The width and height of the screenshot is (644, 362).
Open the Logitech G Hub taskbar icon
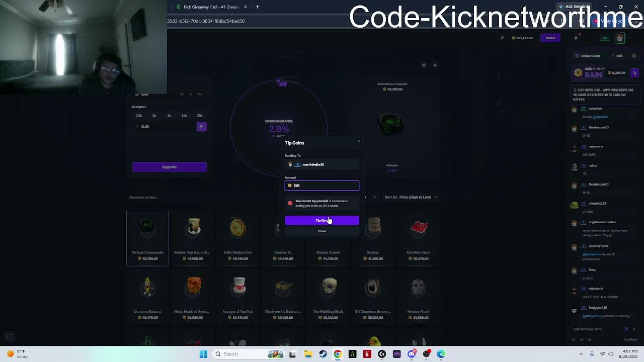pos(382,354)
